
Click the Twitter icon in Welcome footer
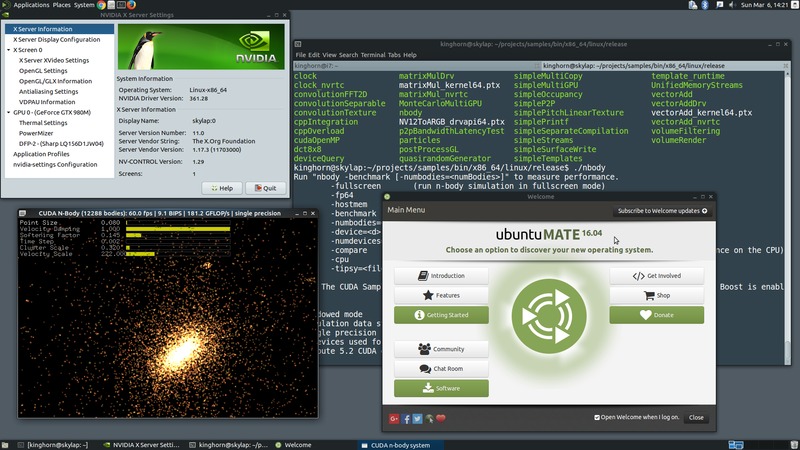[x=417, y=418]
